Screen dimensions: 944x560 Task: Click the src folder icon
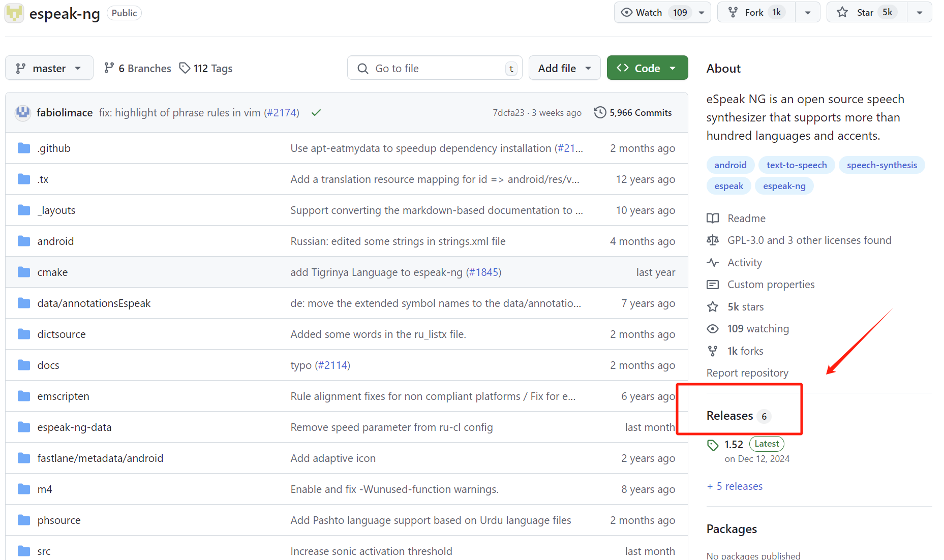(24, 551)
